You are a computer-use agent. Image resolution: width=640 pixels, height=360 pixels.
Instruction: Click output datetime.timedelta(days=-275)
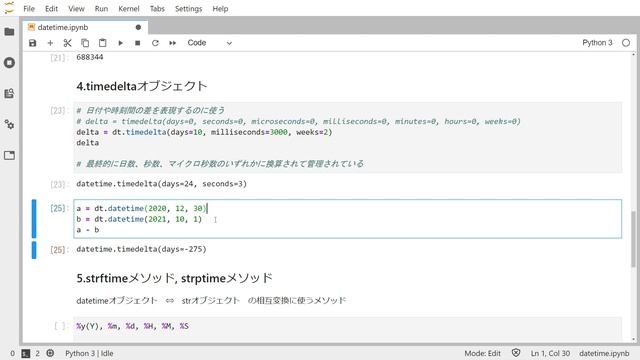pos(141,249)
